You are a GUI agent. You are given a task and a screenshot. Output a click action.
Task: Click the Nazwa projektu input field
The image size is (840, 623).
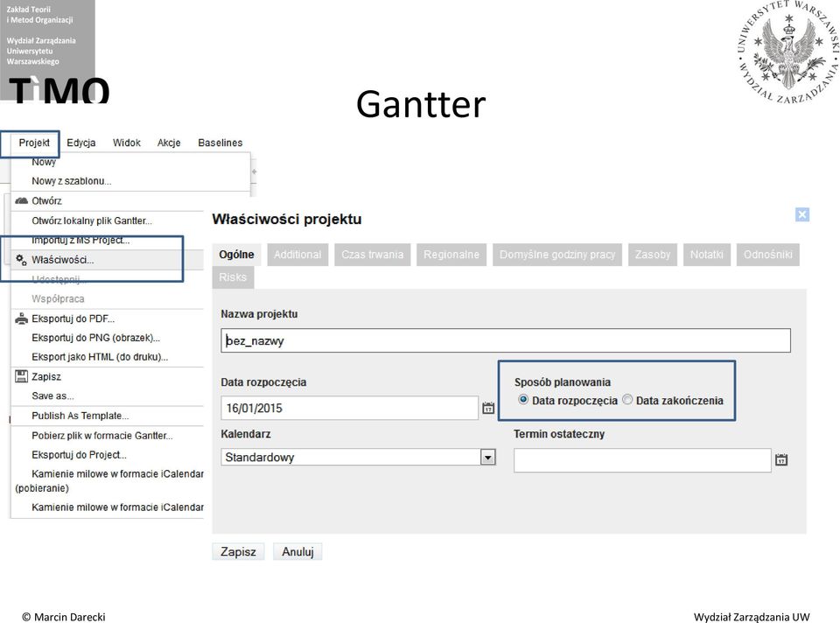[x=505, y=340]
